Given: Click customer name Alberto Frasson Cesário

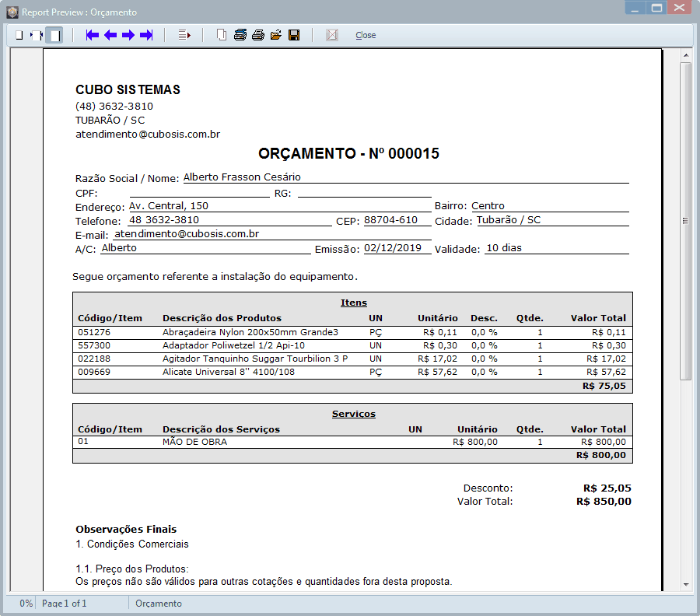Looking at the screenshot, I should [x=242, y=177].
